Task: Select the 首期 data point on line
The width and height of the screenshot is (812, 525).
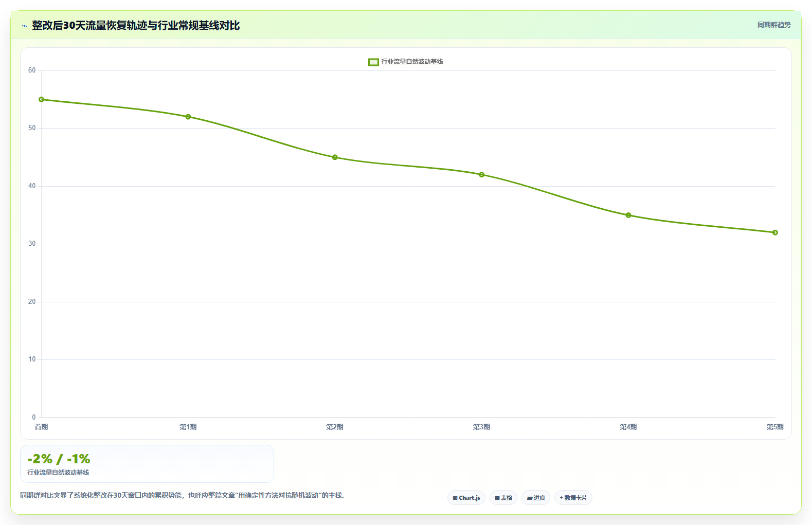Action: pyautogui.click(x=42, y=99)
